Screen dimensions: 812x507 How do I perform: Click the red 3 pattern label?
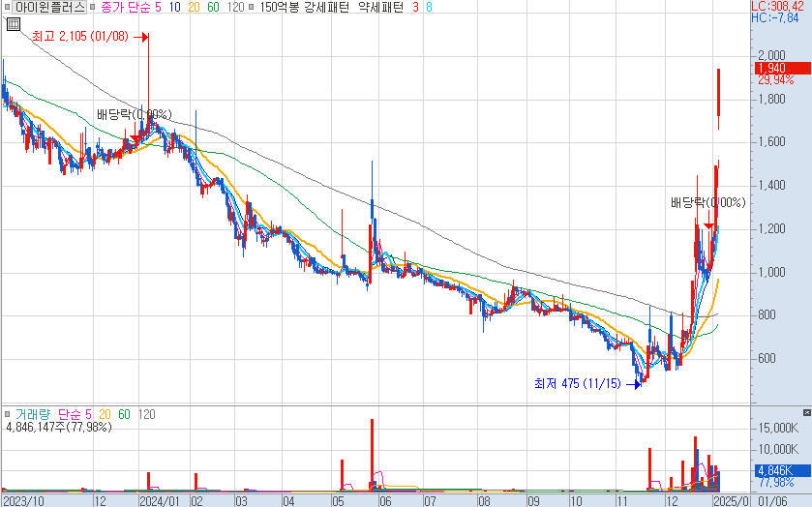click(415, 7)
